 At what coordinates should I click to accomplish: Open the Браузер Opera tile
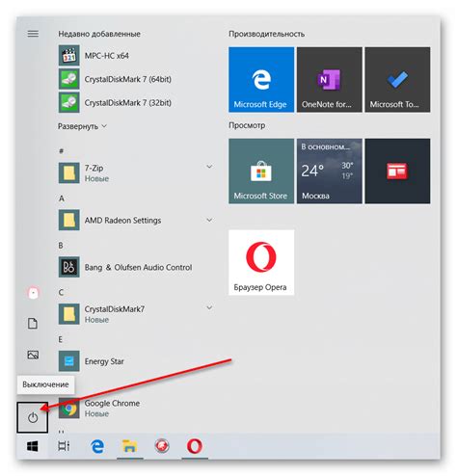click(261, 262)
